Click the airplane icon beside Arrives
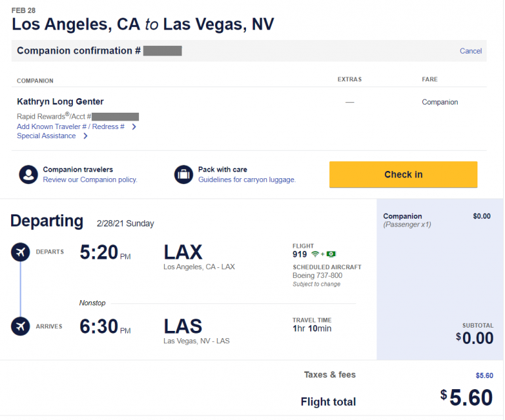The image size is (505, 420). [x=20, y=326]
